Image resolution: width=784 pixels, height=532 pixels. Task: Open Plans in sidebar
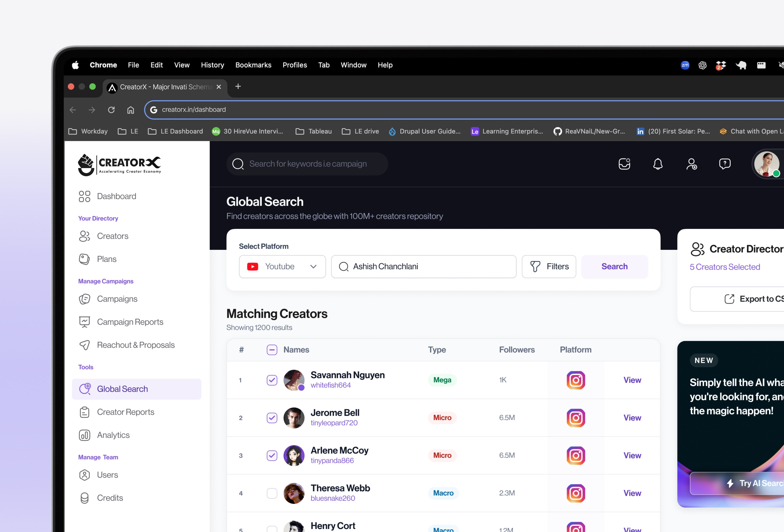tap(98, 259)
